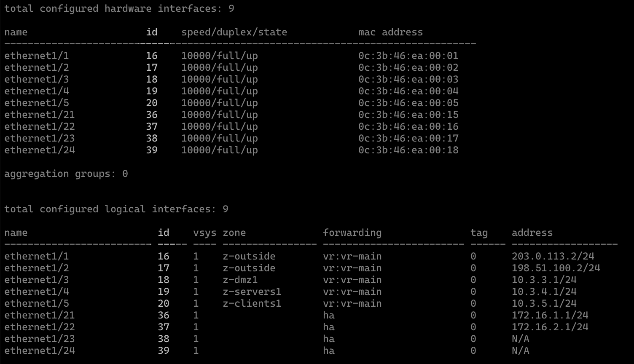This screenshot has height=364, width=634.
Task: Click "total configured hardware interfaces: 9" text
Action: point(119,8)
